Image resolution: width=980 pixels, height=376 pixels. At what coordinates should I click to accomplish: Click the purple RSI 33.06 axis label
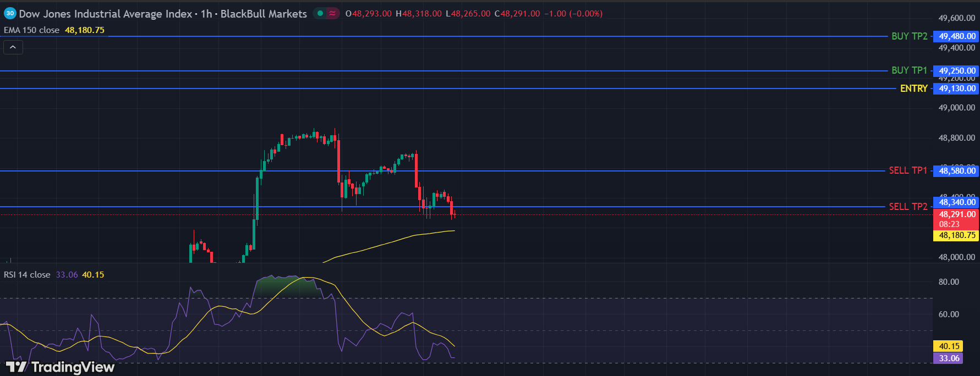949,358
